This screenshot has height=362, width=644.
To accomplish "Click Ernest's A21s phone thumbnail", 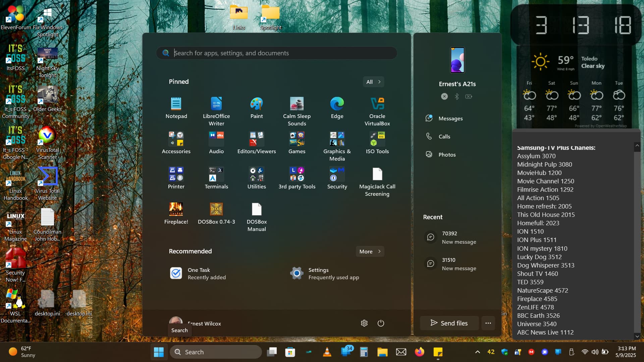I will (458, 60).
